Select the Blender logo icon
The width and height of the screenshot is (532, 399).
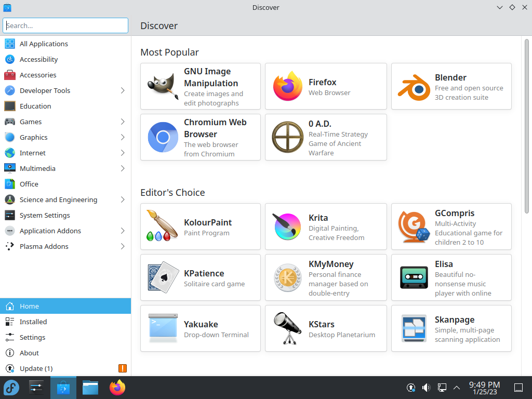click(x=414, y=87)
